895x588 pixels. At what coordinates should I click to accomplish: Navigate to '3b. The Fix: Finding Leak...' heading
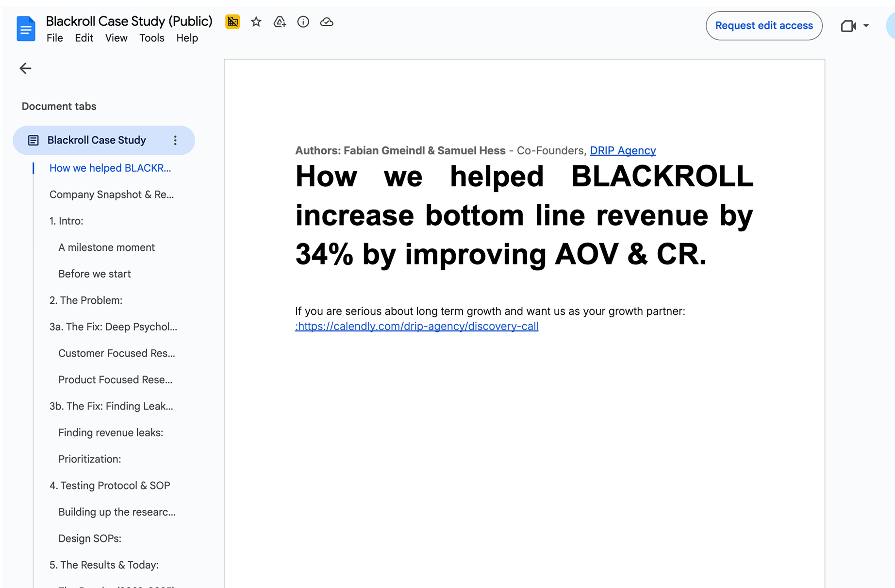coord(111,406)
